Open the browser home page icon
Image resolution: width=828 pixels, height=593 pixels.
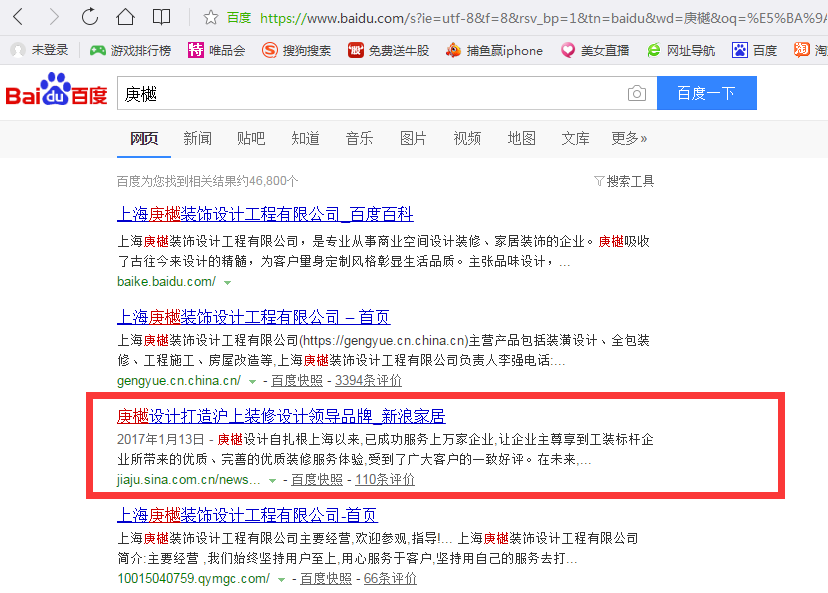tap(125, 17)
